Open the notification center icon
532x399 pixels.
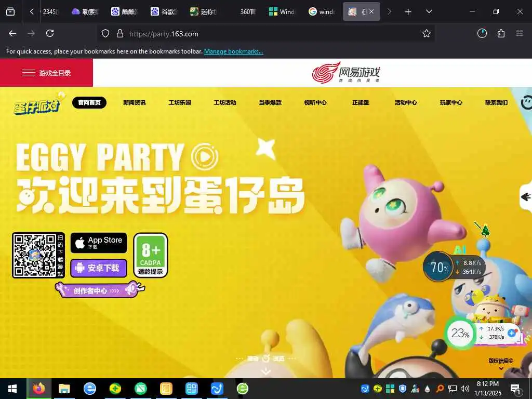pos(515,389)
